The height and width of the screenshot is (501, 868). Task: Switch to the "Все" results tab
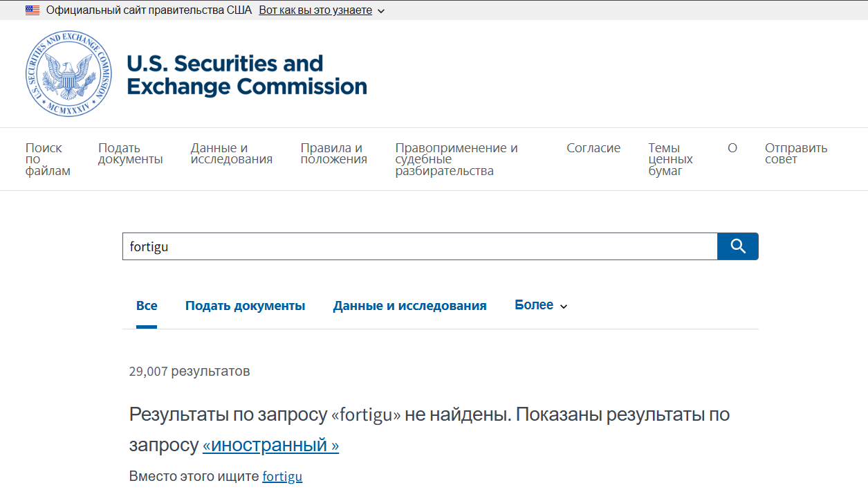pos(147,305)
